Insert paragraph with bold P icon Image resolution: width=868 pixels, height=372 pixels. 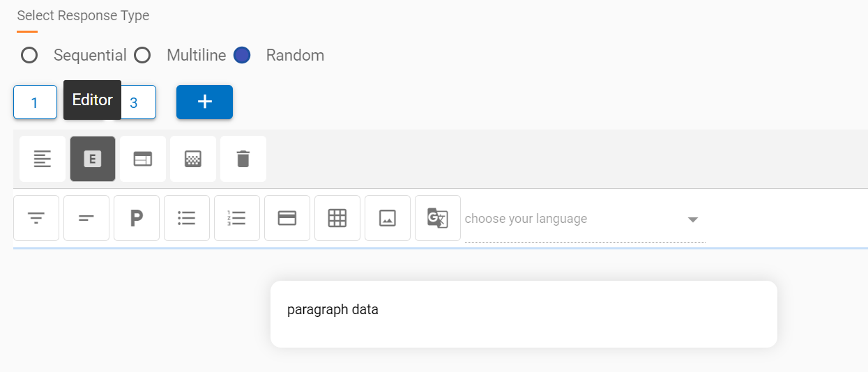[x=137, y=218]
